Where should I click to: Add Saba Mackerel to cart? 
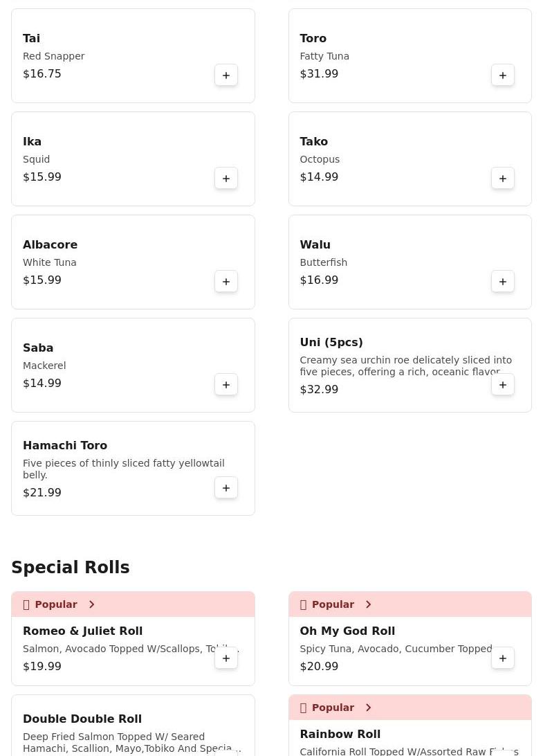click(x=226, y=385)
